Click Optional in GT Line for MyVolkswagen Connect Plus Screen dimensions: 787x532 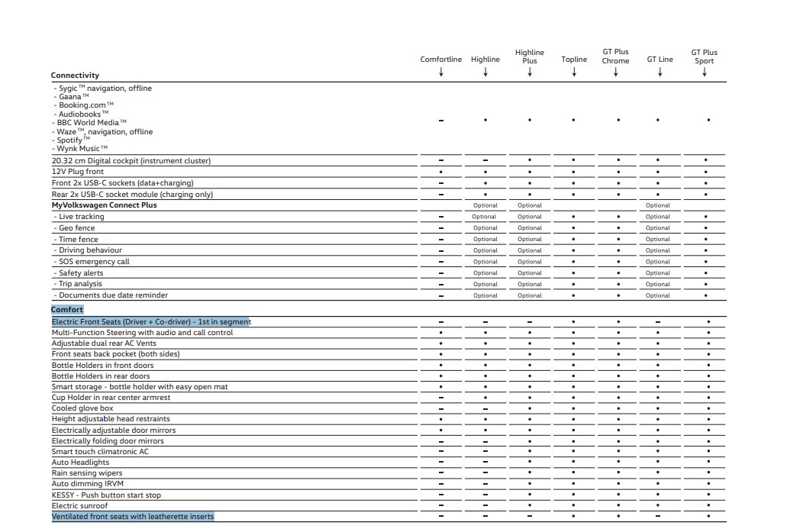[x=657, y=205]
